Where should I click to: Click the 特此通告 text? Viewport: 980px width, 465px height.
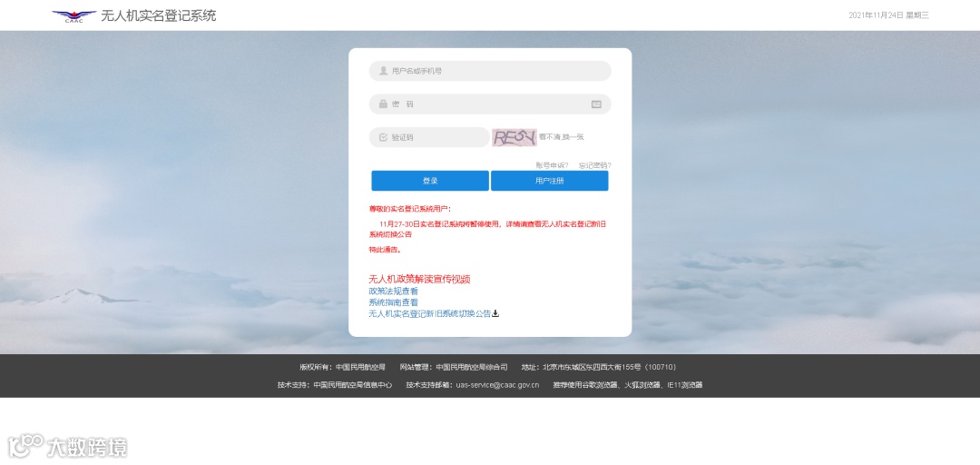[x=385, y=250]
